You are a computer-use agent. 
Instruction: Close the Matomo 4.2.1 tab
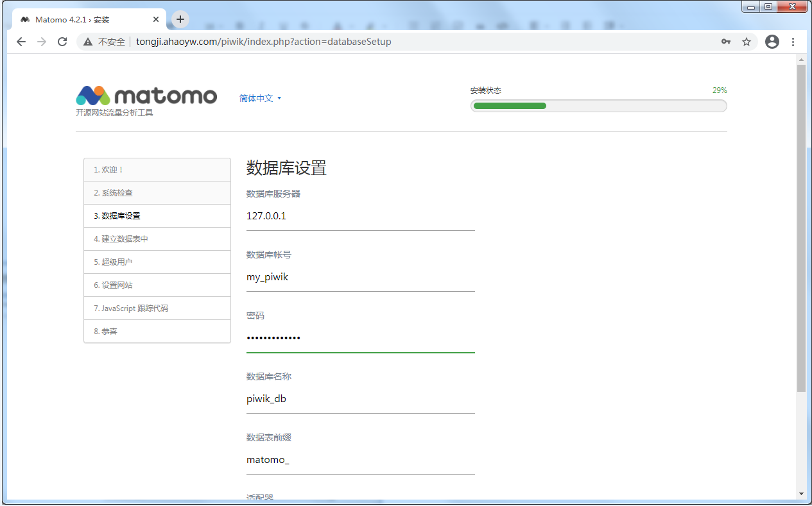156,20
